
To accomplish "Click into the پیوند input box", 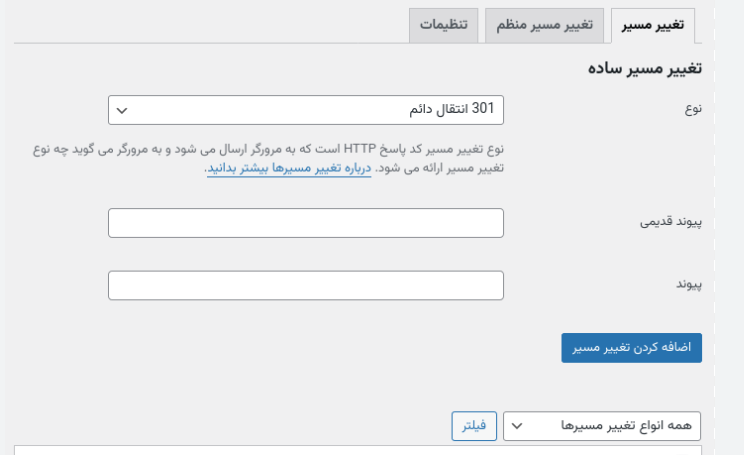I will coord(305,286).
